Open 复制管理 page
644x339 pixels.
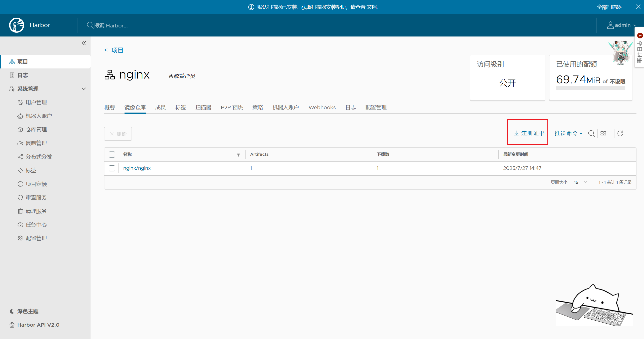point(36,143)
